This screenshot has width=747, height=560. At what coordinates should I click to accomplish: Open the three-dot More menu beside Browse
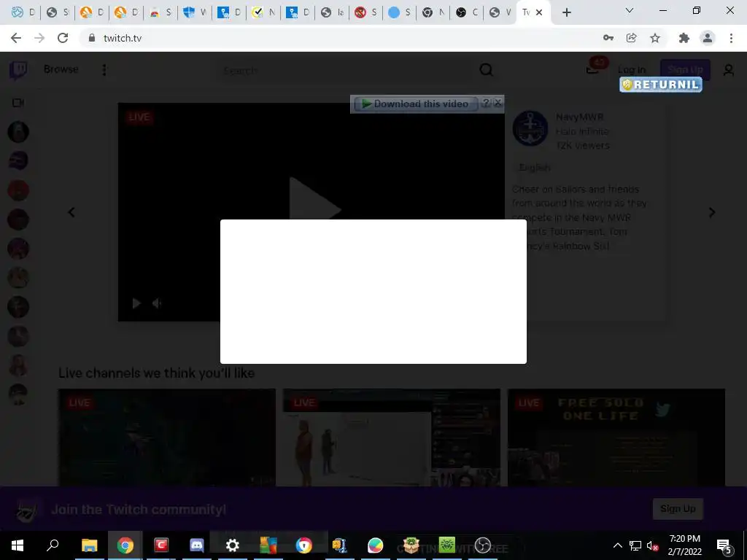point(104,70)
